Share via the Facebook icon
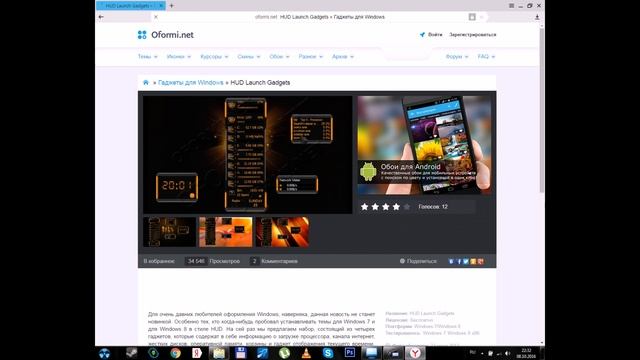The image size is (640, 360). pyautogui.click(x=459, y=261)
